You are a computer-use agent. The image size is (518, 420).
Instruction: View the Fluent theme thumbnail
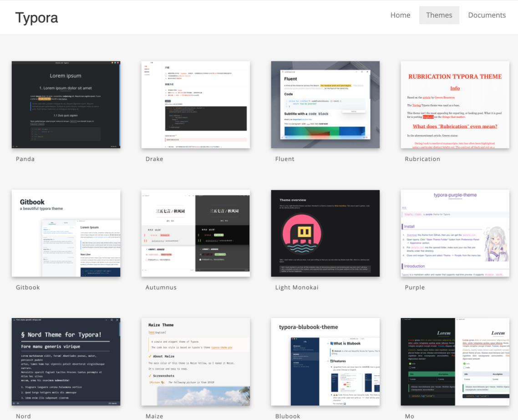point(325,105)
